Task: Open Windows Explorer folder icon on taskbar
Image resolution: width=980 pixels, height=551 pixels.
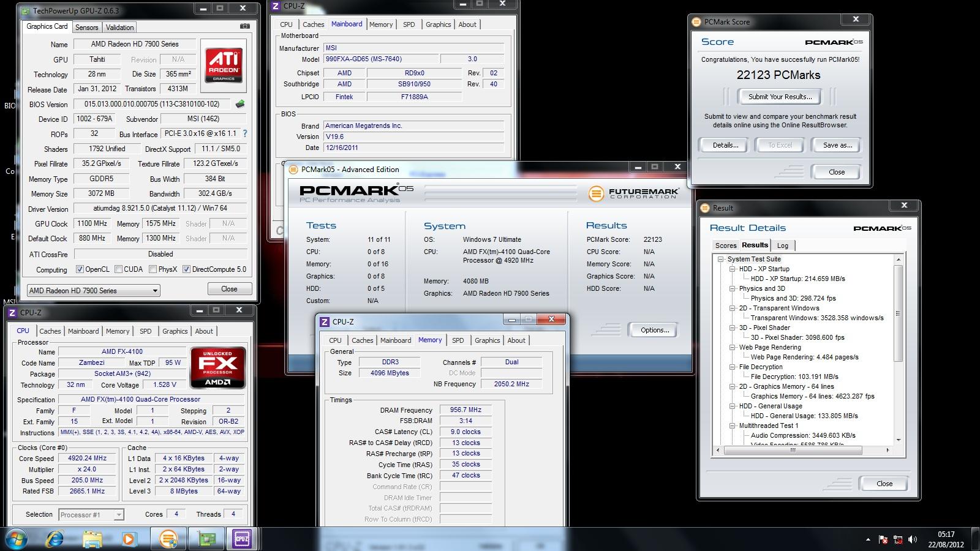Action: [x=92, y=539]
